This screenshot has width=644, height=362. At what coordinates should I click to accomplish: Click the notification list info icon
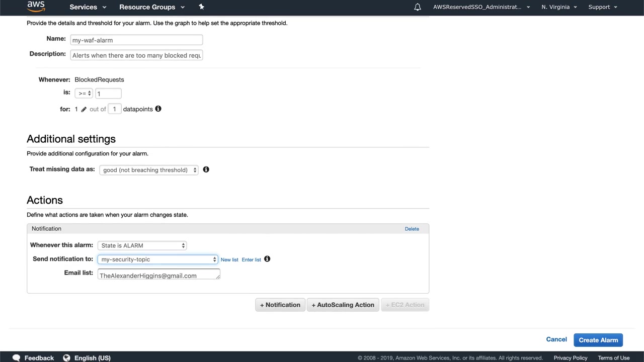click(x=267, y=259)
